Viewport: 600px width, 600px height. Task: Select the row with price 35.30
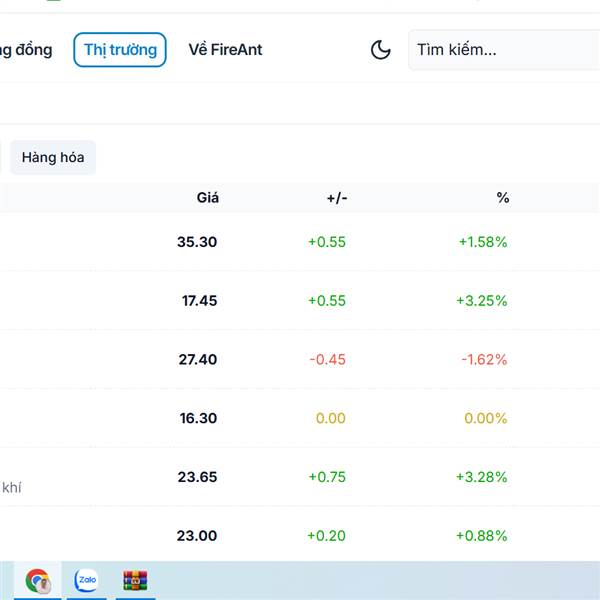coord(197,242)
